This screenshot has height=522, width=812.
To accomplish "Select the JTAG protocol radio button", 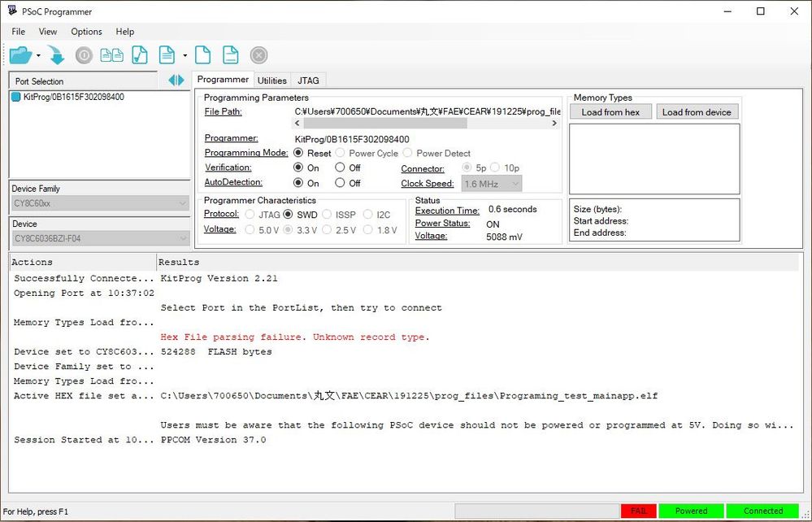I will pos(250,214).
